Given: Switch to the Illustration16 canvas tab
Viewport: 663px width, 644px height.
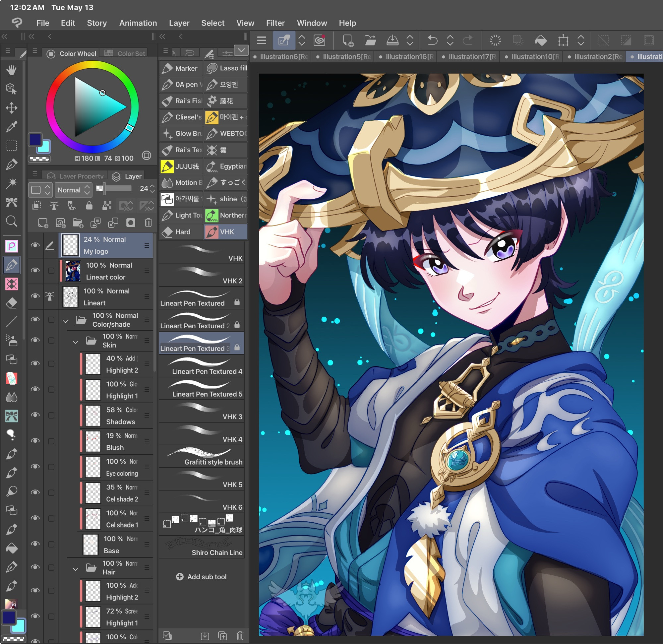Looking at the screenshot, I should tap(405, 56).
